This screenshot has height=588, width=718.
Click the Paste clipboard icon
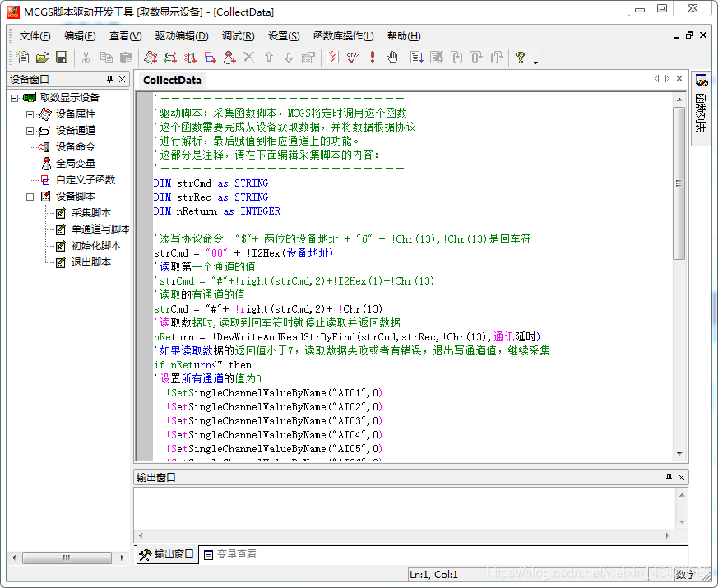126,57
